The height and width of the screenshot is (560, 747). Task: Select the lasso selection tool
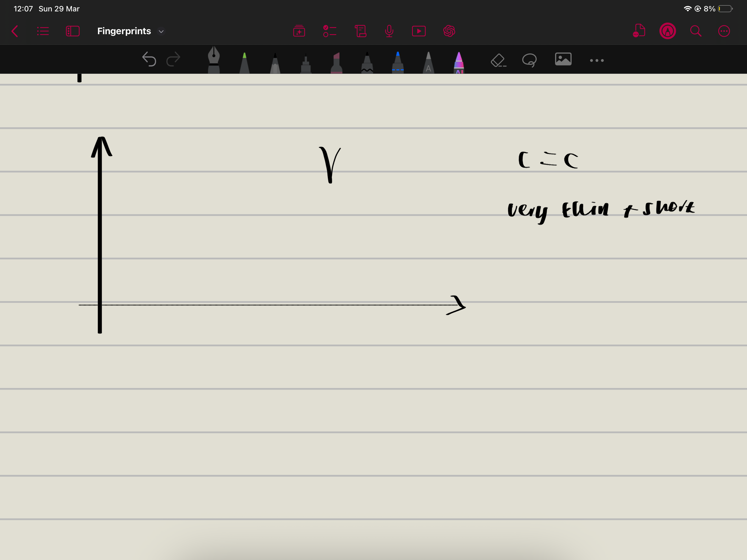pyautogui.click(x=529, y=60)
